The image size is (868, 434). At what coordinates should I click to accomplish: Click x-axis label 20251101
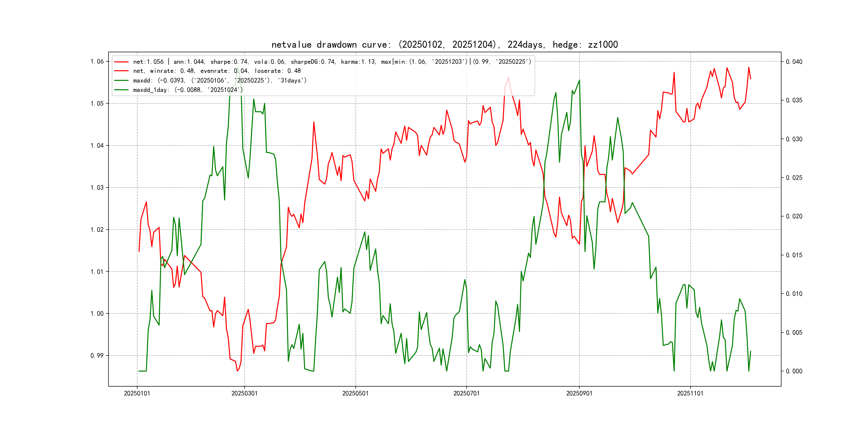[690, 393]
